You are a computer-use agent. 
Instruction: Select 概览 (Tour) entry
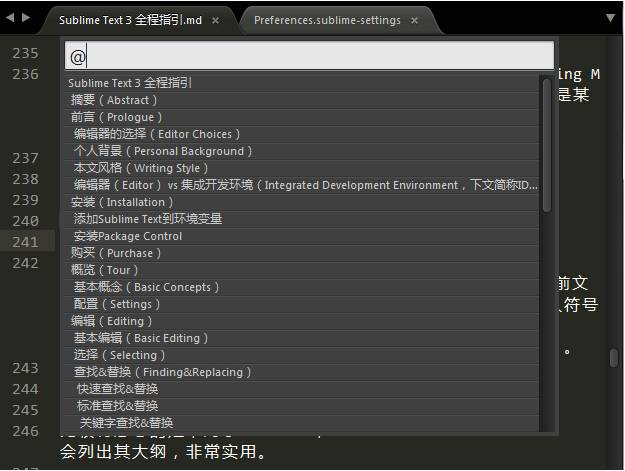[x=301, y=270]
